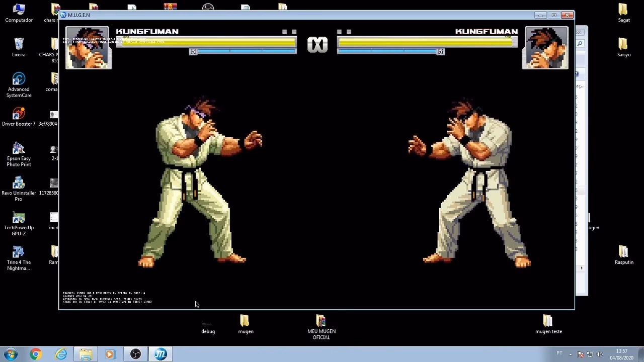The width and height of the screenshot is (644, 362).
Task: Launch OBS Studio from the taskbar
Action: coord(136,354)
